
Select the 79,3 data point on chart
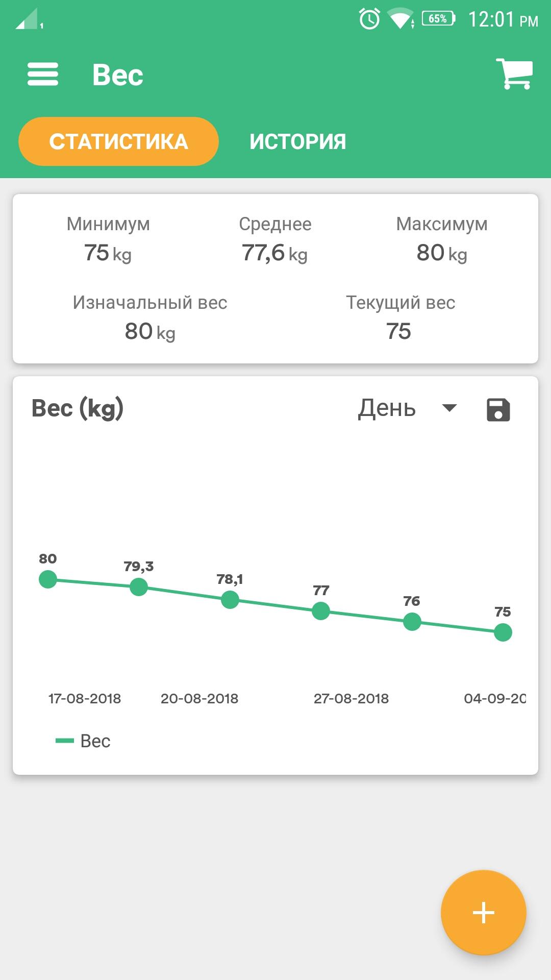139,587
